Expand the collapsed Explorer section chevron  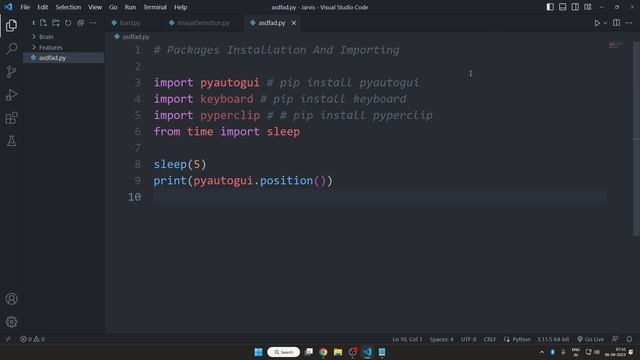pos(33,23)
